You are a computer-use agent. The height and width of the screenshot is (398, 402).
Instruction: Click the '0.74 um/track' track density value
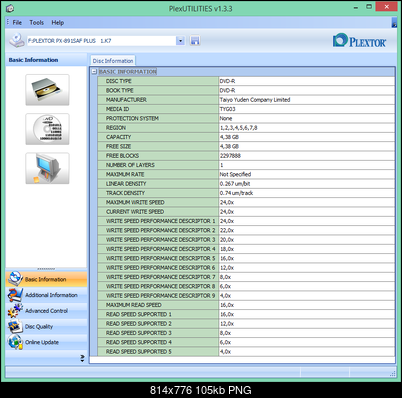tap(236, 193)
